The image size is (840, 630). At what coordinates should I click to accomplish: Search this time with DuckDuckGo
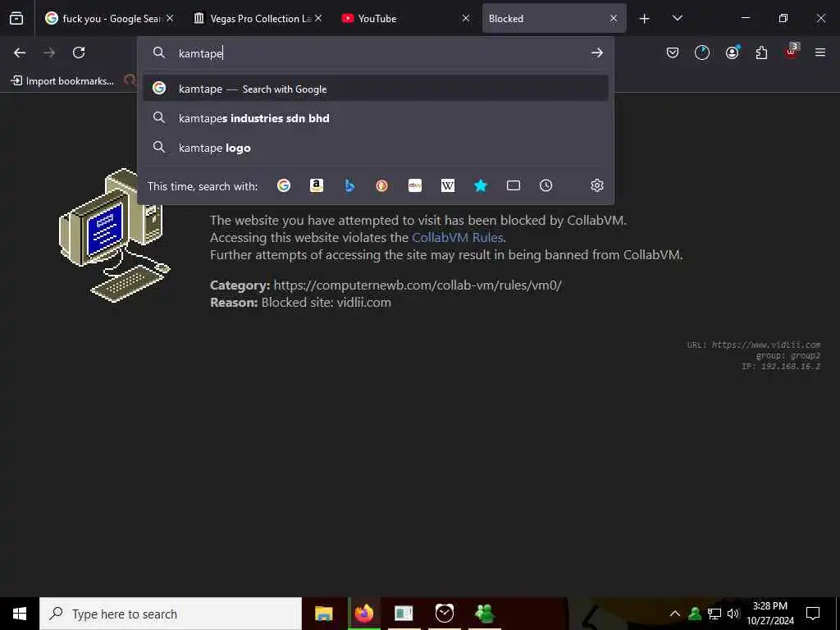tap(382, 185)
